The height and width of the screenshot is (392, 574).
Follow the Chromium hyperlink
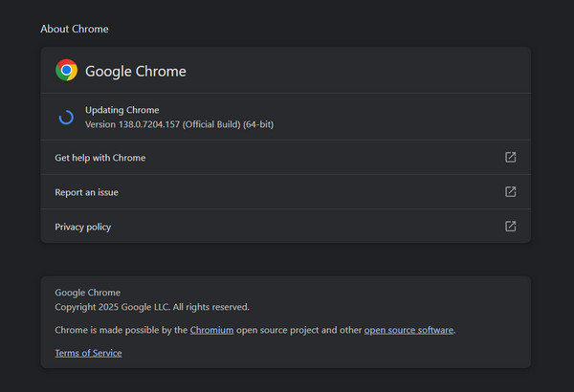click(x=211, y=330)
